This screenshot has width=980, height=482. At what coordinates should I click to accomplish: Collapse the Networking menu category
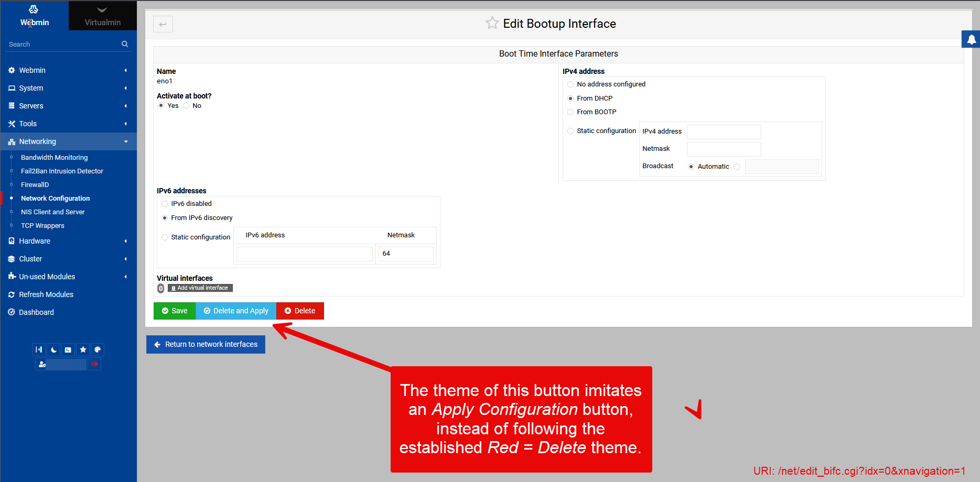coord(126,141)
